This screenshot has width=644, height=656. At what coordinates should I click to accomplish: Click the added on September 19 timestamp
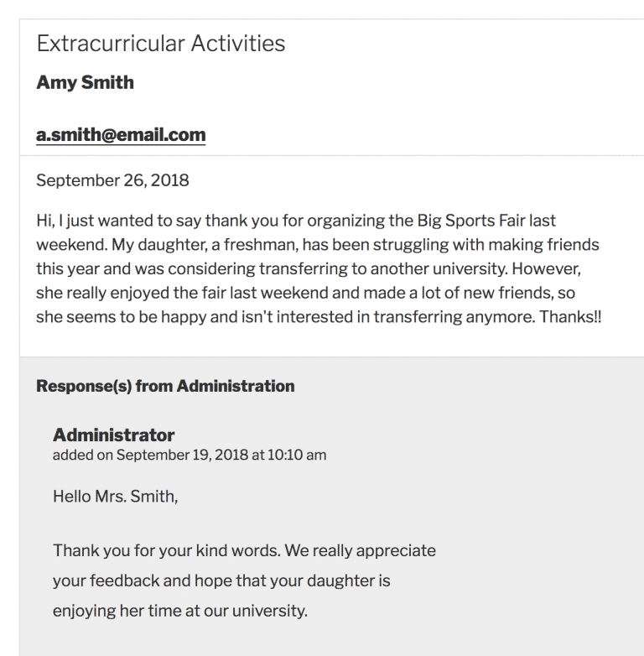[x=190, y=455]
